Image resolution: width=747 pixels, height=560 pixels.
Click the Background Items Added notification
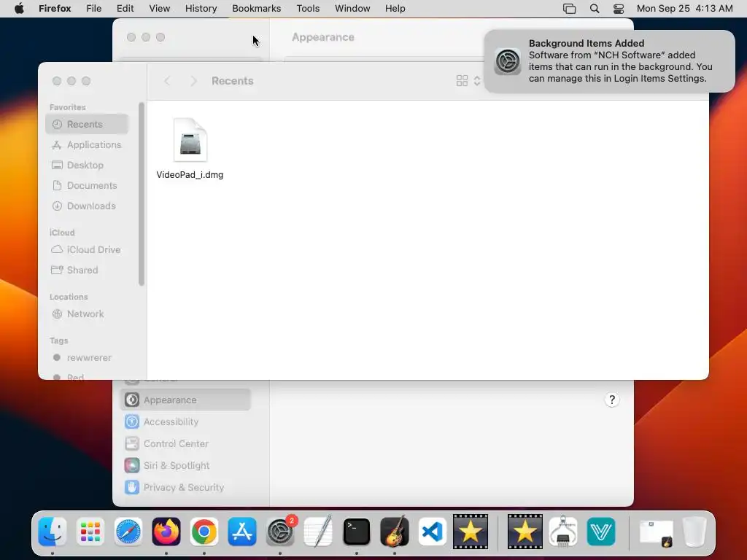coord(609,61)
